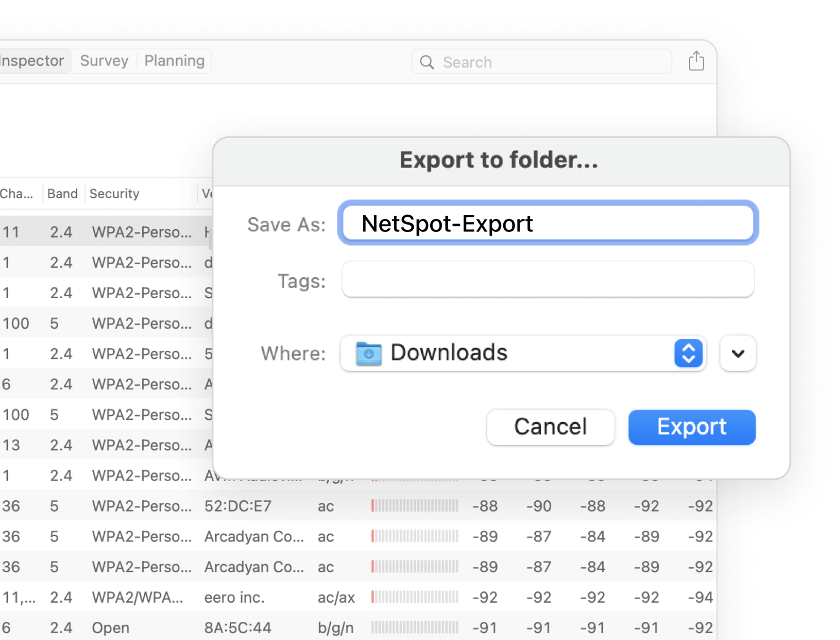
Task: Select the eero inc. network row
Action: coord(234,598)
